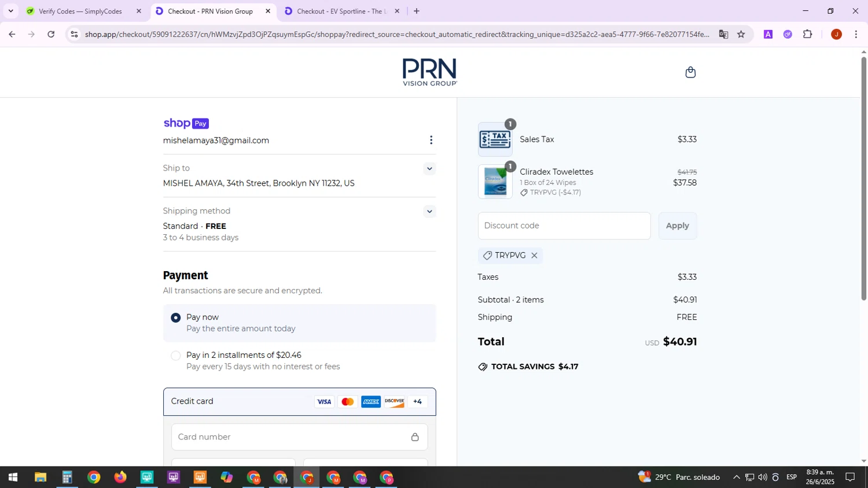Open Firefox from the taskbar
Screen dimensions: 868x488
(x=120, y=478)
